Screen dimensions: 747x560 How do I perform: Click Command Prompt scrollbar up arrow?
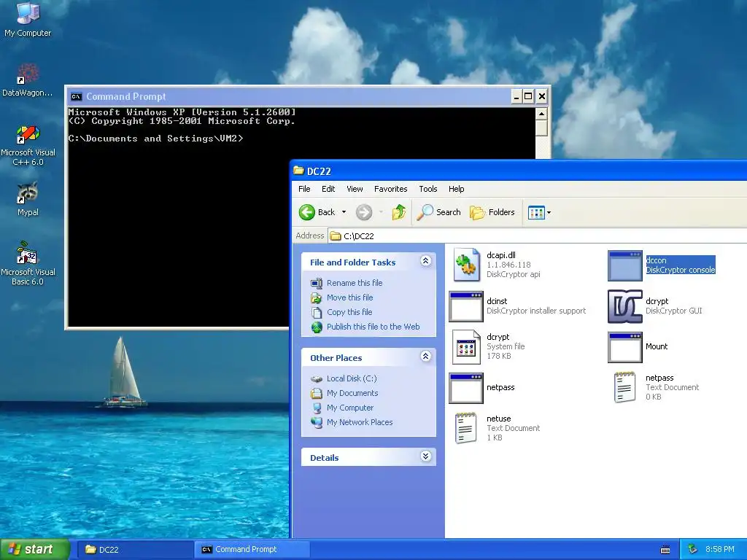tap(541, 114)
